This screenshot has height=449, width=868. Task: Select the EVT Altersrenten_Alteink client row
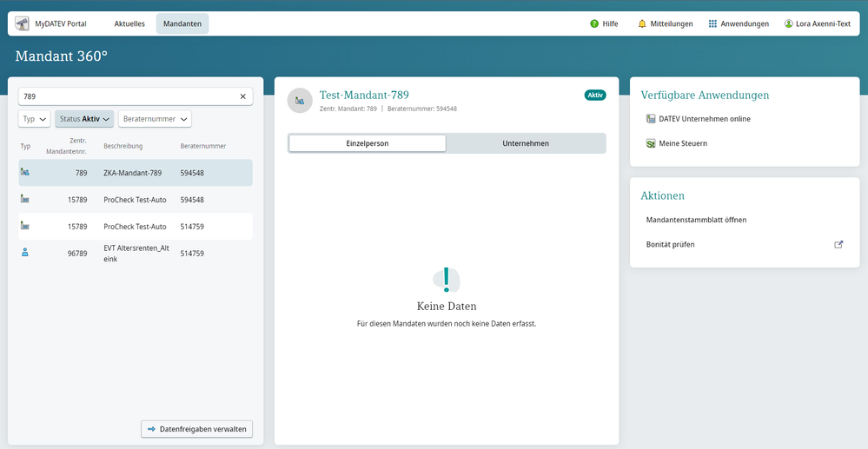136,254
